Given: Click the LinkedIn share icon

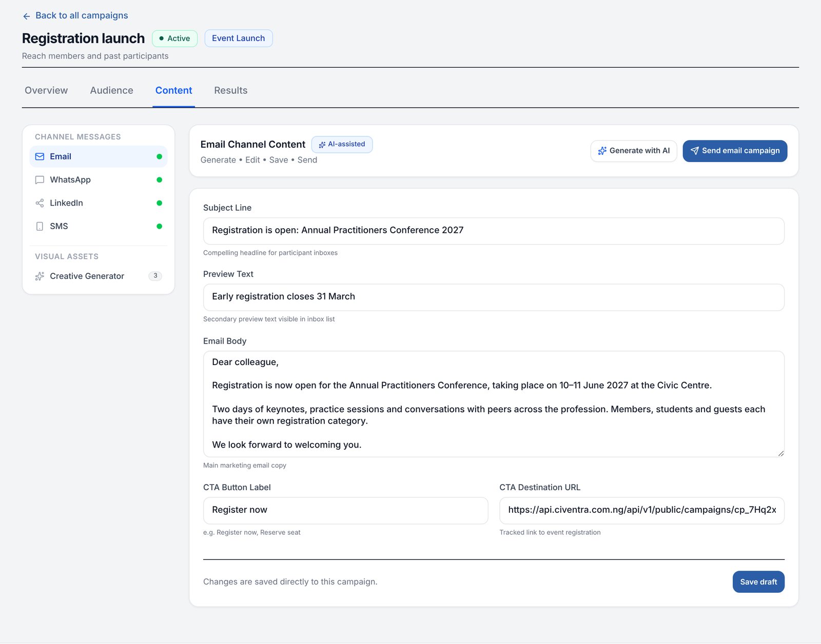Looking at the screenshot, I should tap(40, 203).
